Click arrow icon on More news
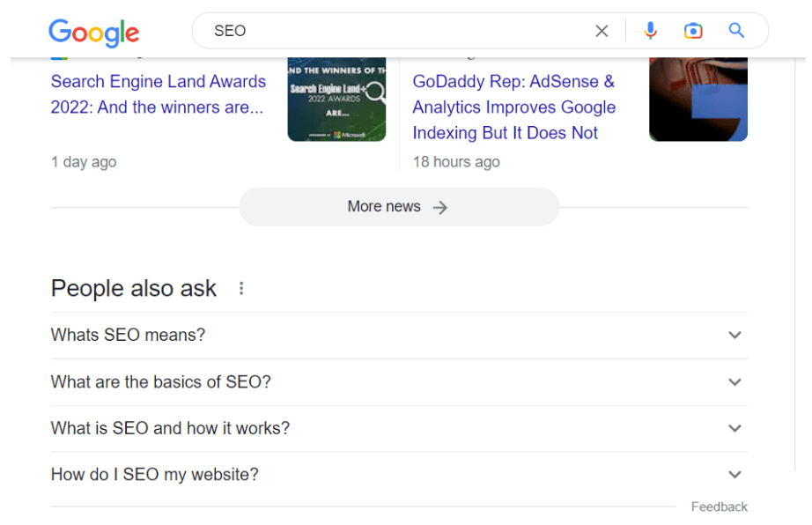This screenshot has width=812, height=525. tap(439, 208)
